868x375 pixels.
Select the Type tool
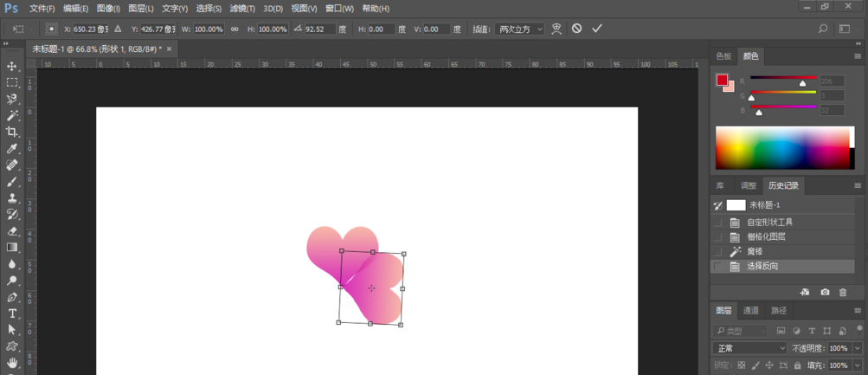click(x=12, y=314)
